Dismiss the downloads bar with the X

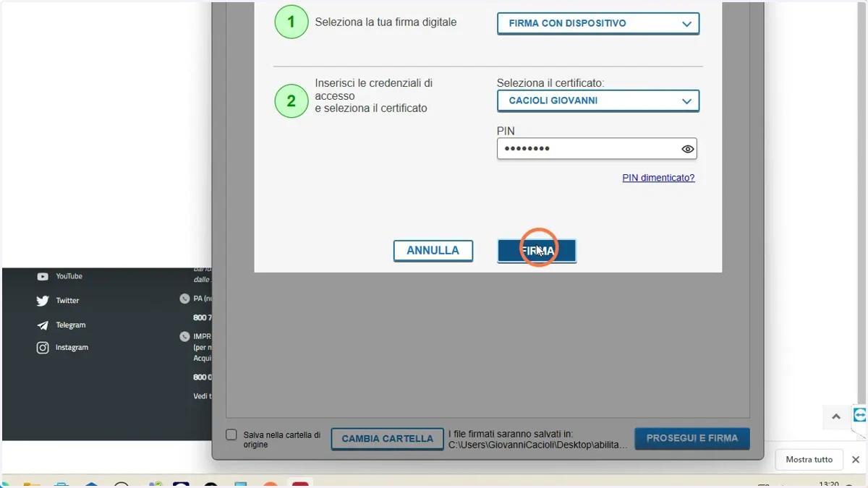[856, 460]
